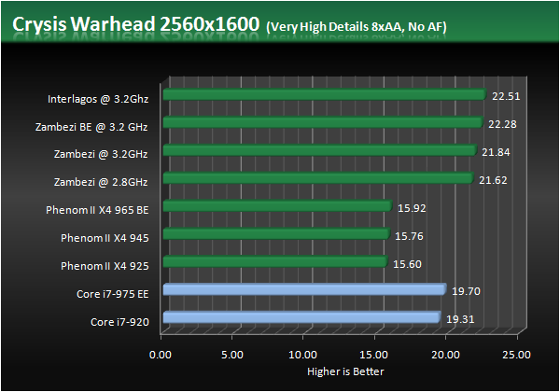Click the value '15.76'

coord(410,236)
